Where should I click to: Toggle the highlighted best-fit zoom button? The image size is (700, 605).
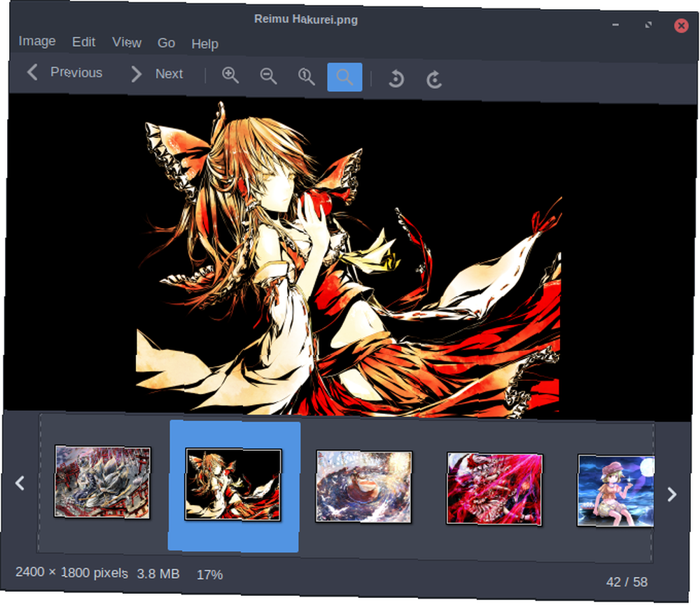point(344,77)
